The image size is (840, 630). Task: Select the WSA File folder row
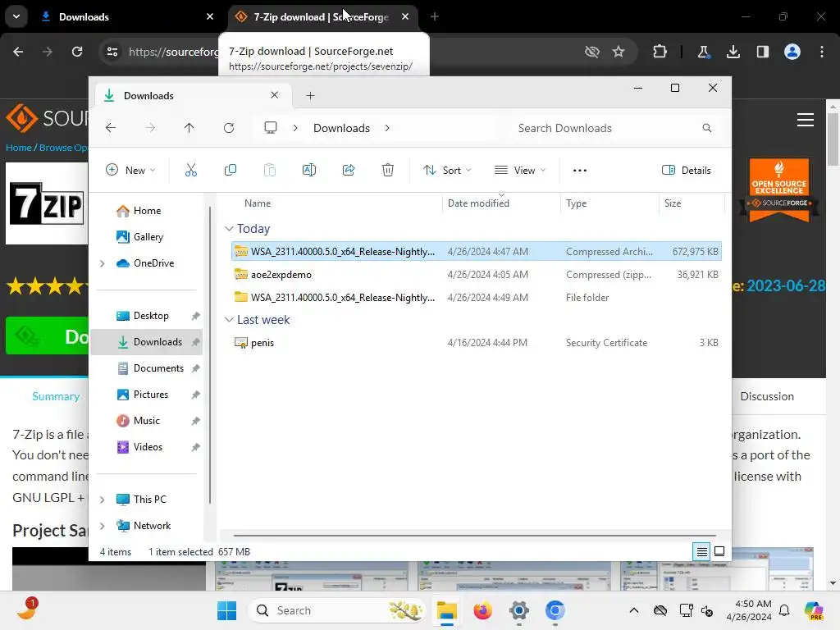tap(477, 298)
